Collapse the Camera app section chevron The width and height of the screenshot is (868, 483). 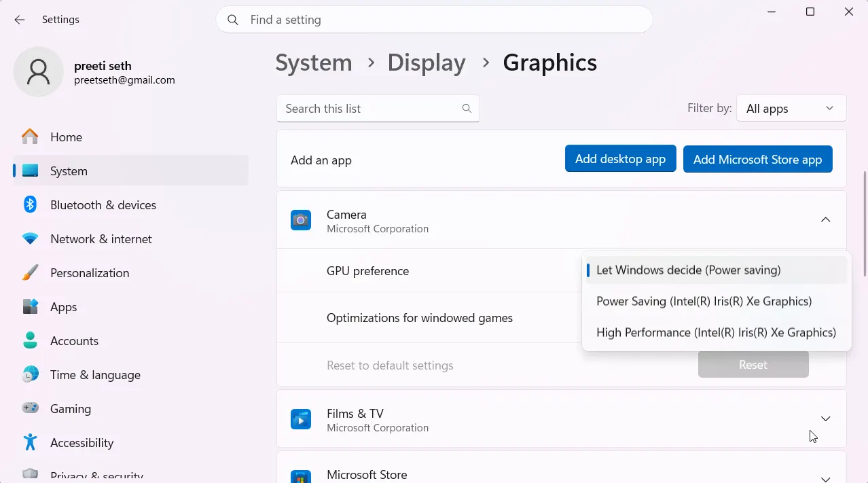pyautogui.click(x=825, y=219)
